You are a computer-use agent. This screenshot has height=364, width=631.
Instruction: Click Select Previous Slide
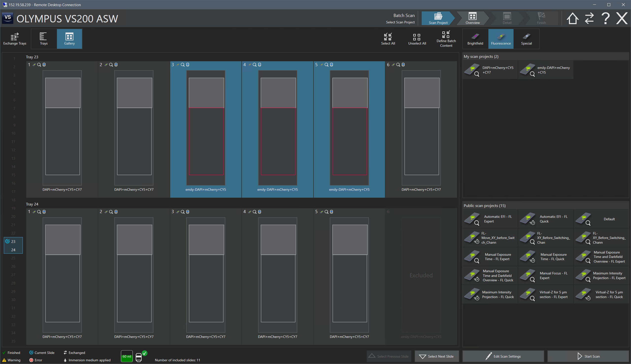[x=389, y=356]
